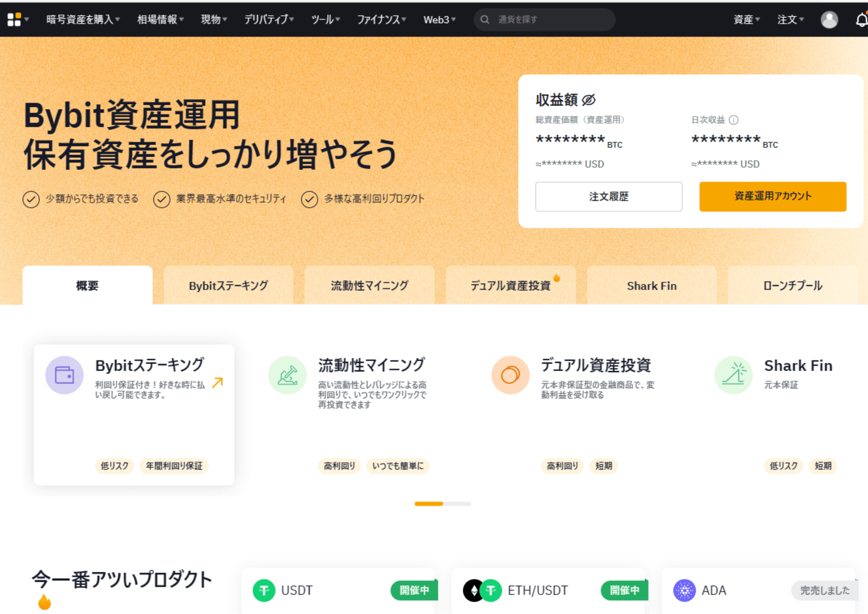Click the 今一番アツいプロダクト heading
This screenshot has height=614, width=868.
[121, 580]
